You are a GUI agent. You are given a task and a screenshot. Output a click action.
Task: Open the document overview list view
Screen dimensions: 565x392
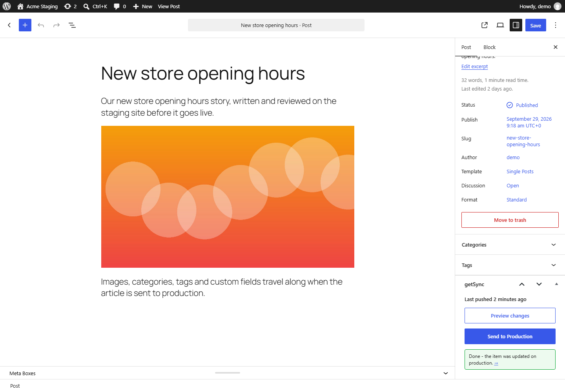[x=72, y=25]
